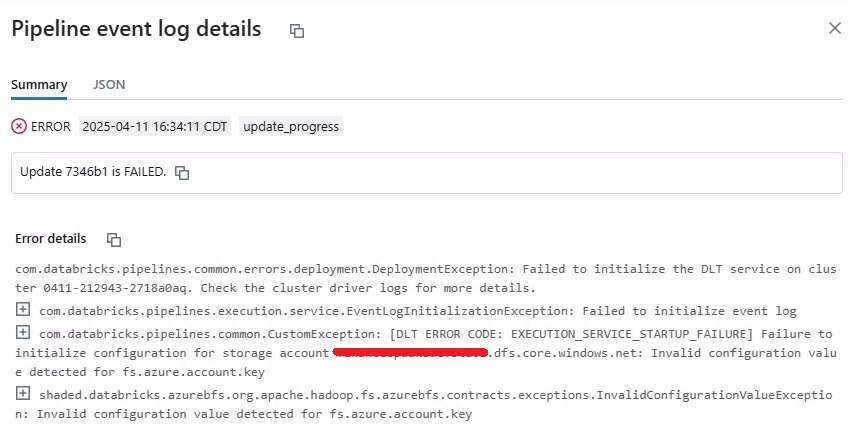Open the JSON tab
The width and height of the screenshot is (850, 439).
(x=109, y=85)
